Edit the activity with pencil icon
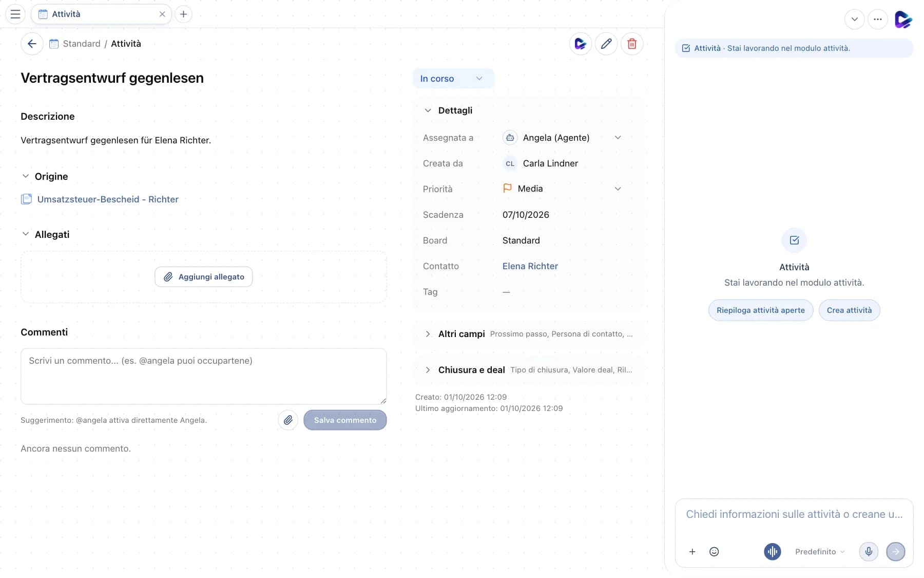 click(606, 44)
